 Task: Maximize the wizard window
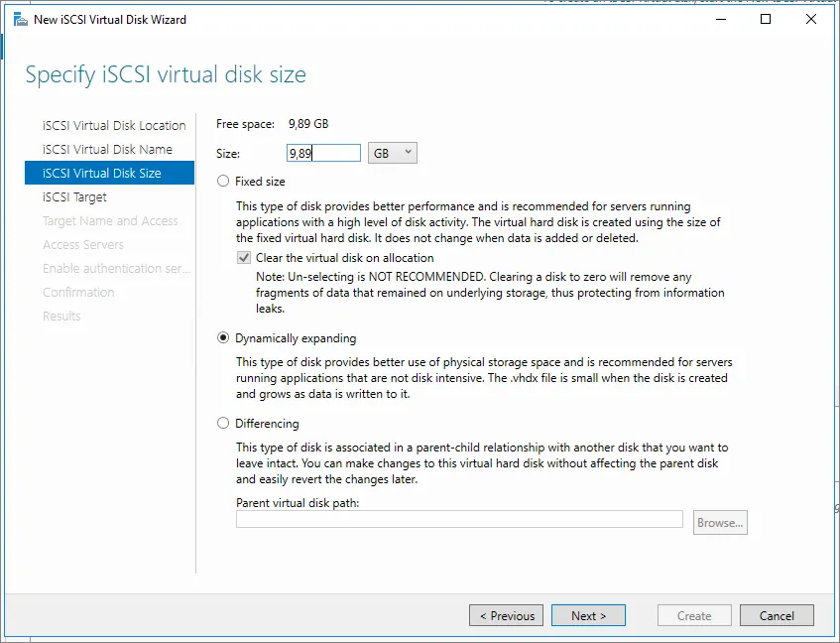pos(766,19)
